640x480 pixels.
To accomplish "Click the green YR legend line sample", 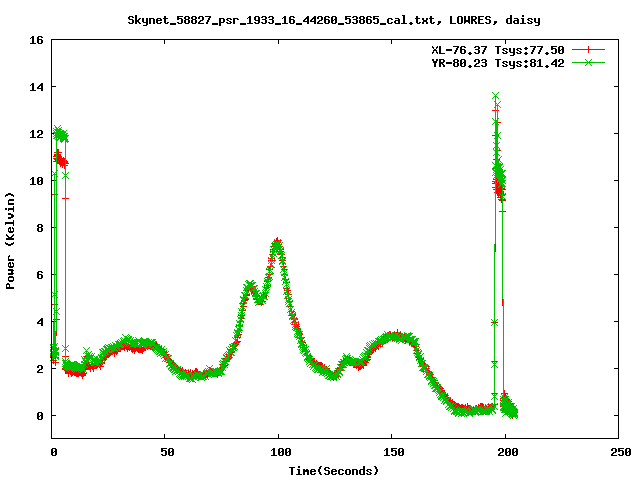I will pos(588,62).
